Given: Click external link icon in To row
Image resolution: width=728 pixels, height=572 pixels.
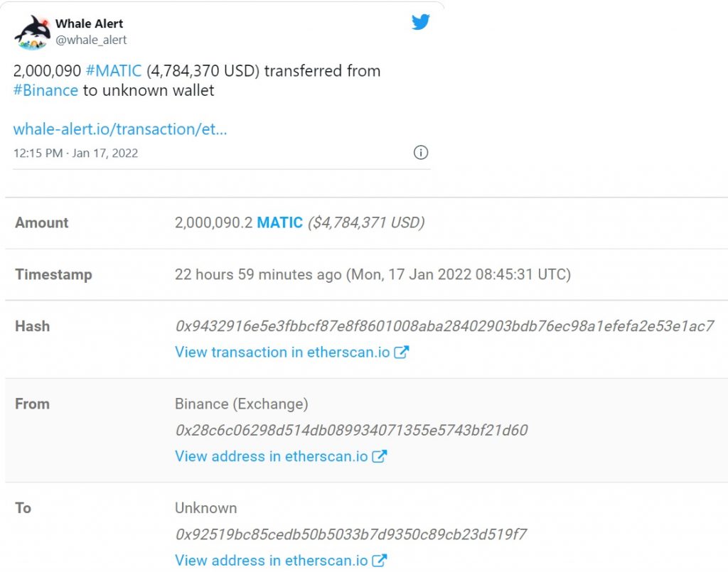Looking at the screenshot, I should [380, 561].
